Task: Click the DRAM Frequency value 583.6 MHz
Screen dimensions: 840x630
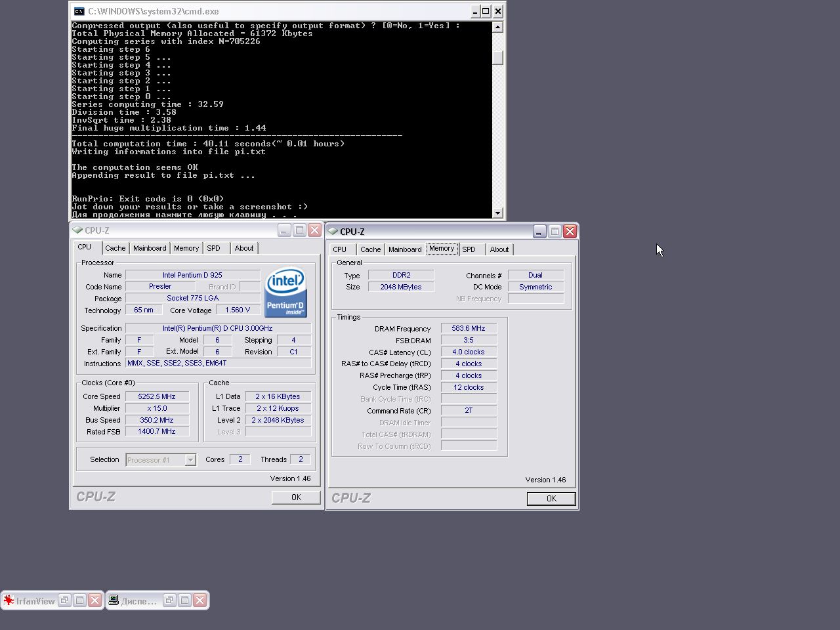Action: click(469, 328)
